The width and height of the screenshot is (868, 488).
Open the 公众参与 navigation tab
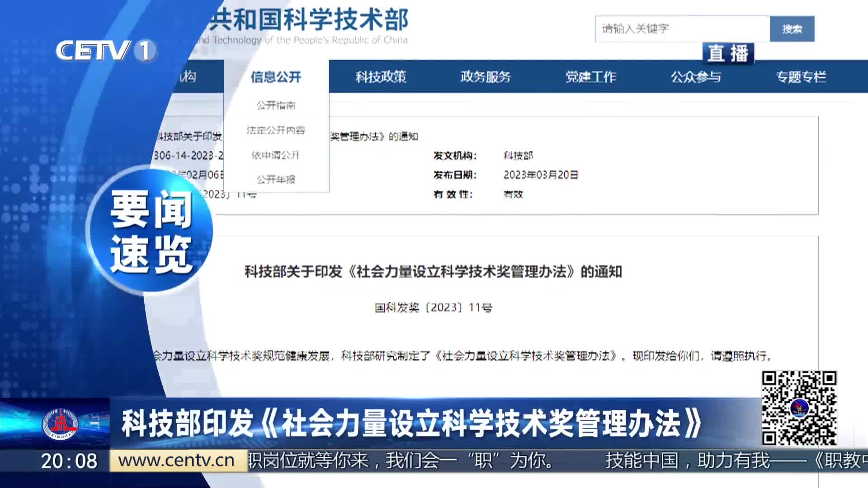click(x=696, y=77)
